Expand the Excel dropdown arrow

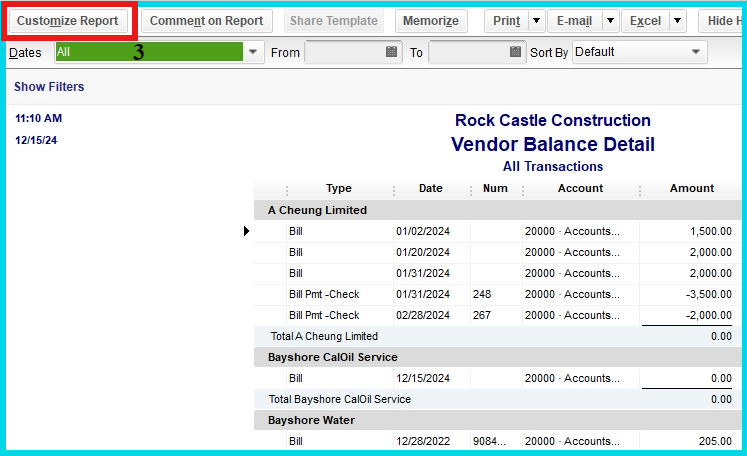coord(677,21)
